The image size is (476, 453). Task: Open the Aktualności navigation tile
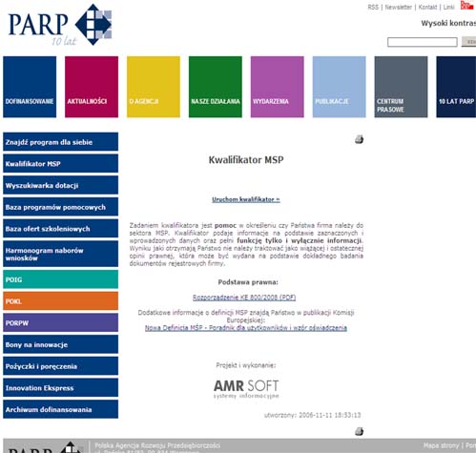pos(92,87)
